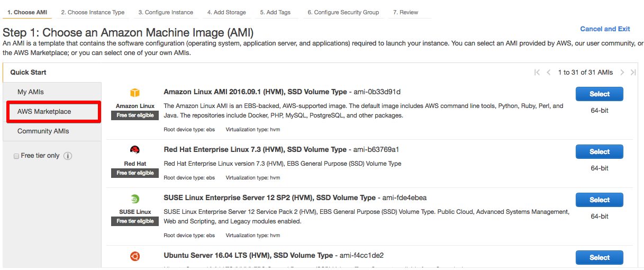Screen dimensions: 644x270
Task: Open step 2 Choose Instance Type tab
Action: coord(93,12)
